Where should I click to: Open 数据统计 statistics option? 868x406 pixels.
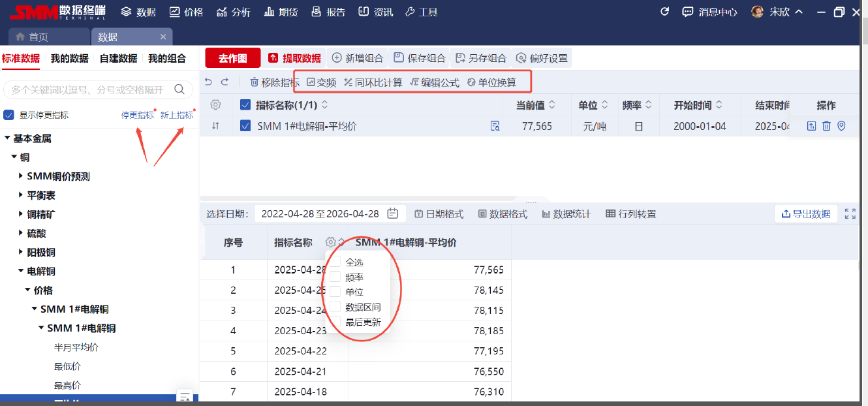pyautogui.click(x=566, y=213)
